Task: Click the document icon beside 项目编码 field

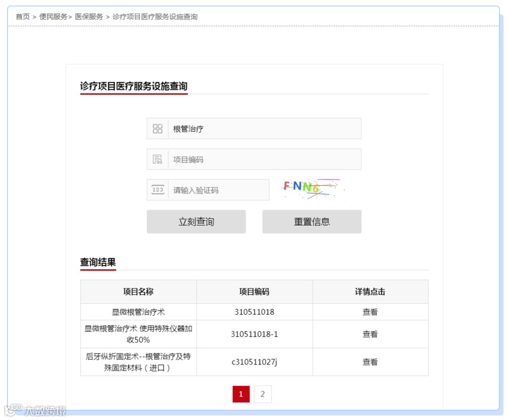Action: (x=158, y=159)
